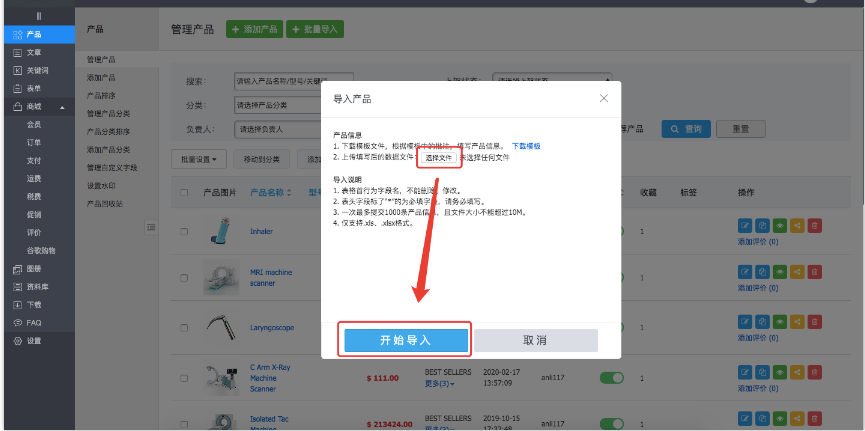Close the 导入产品 dialog with the X
865x431 pixels.
(x=603, y=98)
